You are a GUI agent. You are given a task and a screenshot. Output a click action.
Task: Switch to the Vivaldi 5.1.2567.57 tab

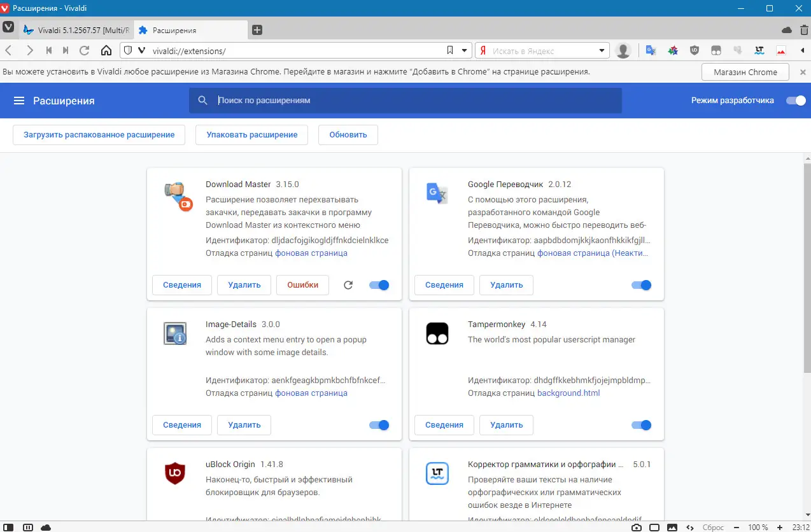76,30
